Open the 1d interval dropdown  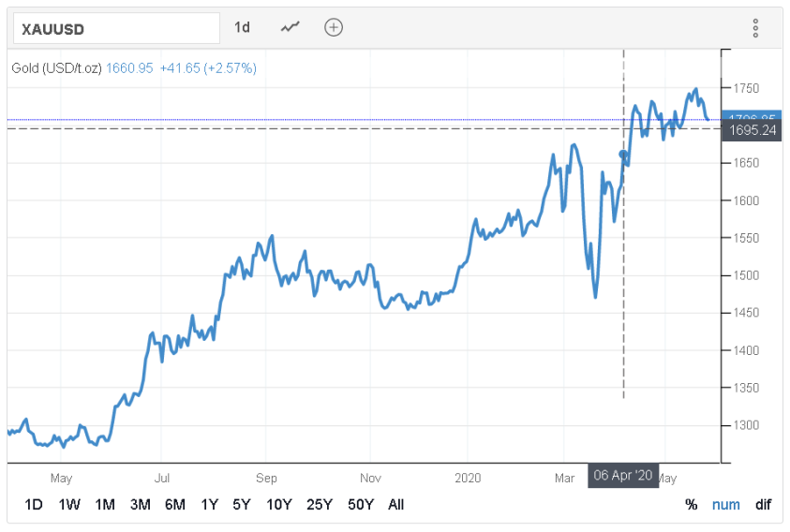[x=242, y=27]
